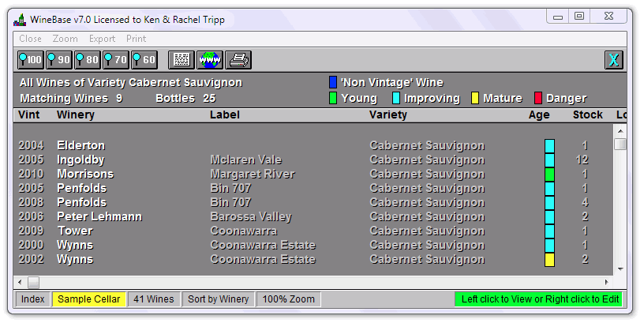Click the printer icon in toolbar
Viewport: 644px width, 323px height.
tap(238, 60)
